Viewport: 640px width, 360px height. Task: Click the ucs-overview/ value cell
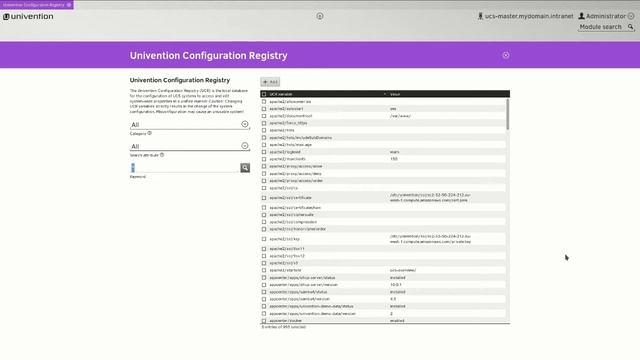[403, 270]
